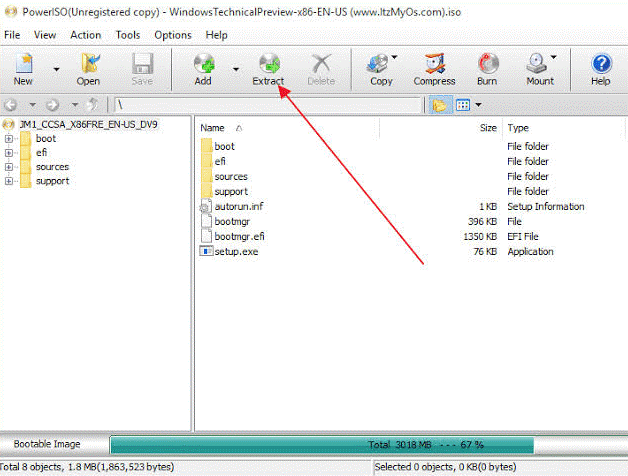Select the autorun.inf file
This screenshot has height=476, width=628.
(x=239, y=207)
